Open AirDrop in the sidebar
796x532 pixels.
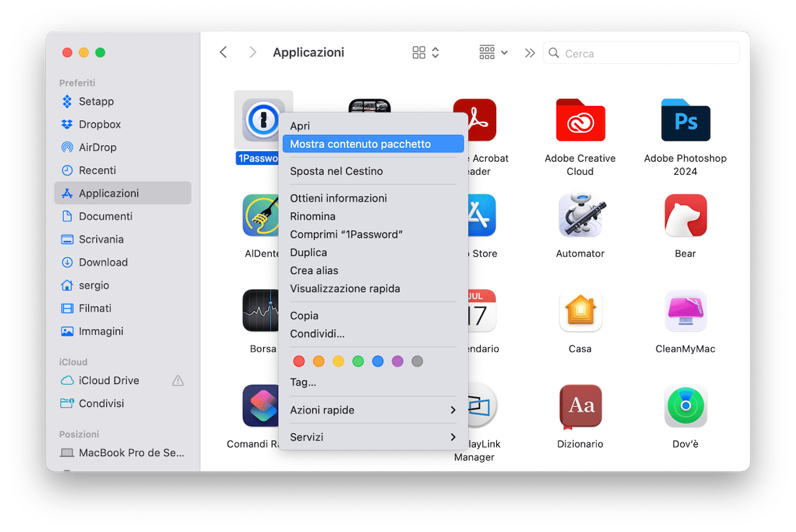(123, 147)
